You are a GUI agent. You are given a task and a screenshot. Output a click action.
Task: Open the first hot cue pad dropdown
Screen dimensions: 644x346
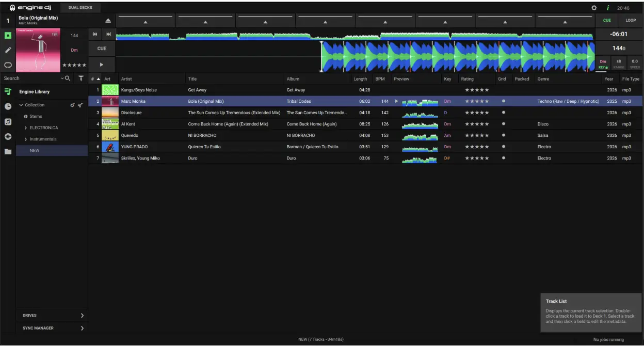tap(146, 22)
